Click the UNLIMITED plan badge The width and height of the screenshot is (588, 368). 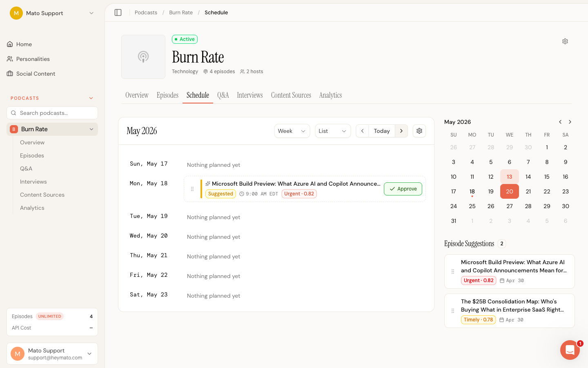pos(49,316)
